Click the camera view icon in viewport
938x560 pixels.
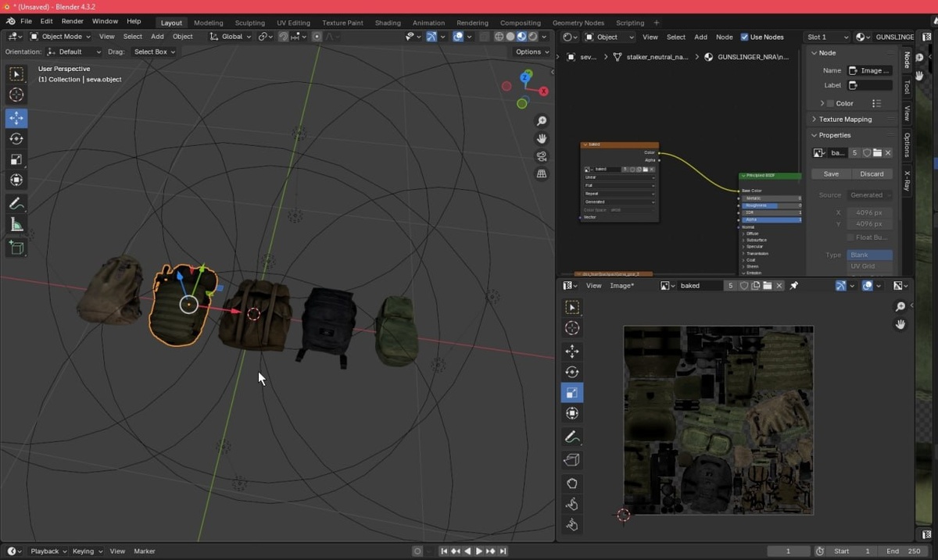tap(541, 156)
